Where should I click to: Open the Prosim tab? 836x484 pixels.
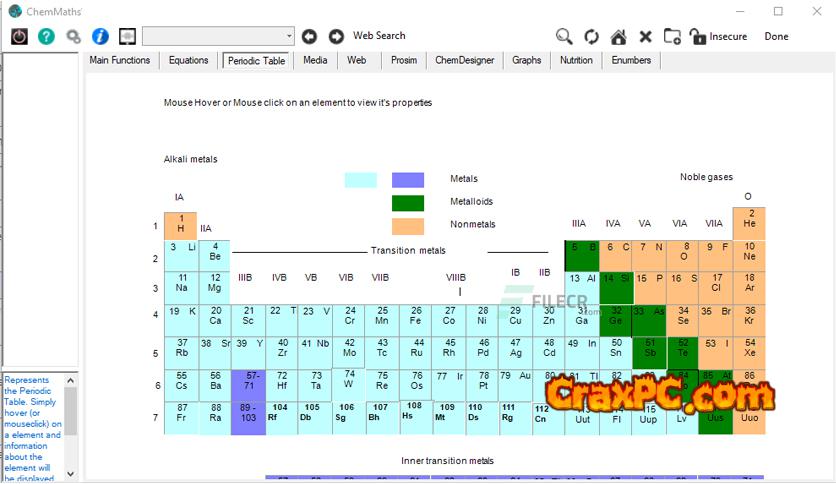[x=404, y=60]
